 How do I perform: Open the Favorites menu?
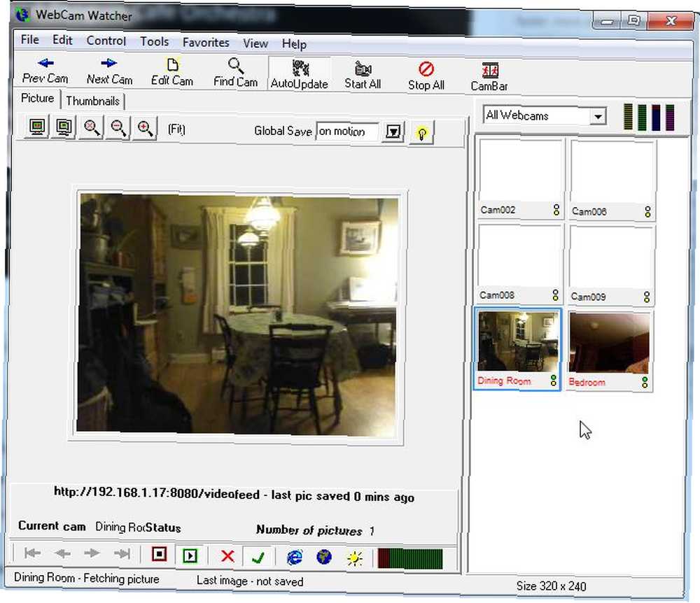click(206, 43)
